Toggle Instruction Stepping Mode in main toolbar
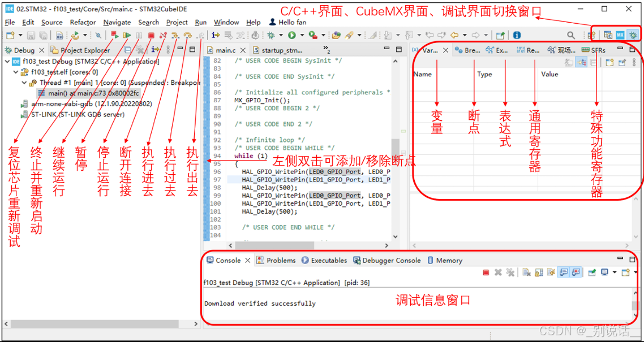 click(216, 35)
